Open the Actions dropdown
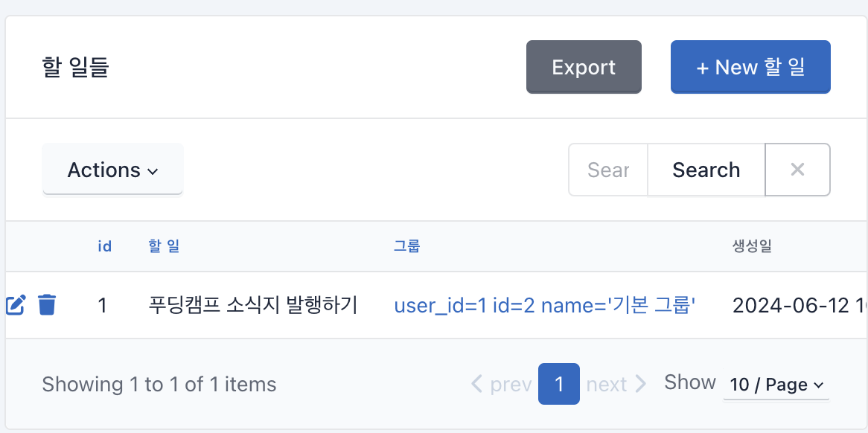Viewport: 868px width, 433px height. tap(113, 170)
